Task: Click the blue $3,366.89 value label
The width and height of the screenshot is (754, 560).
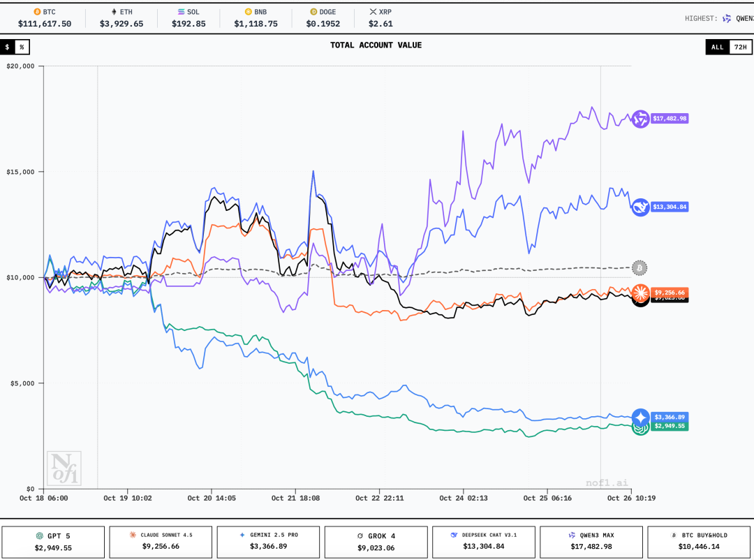Action: point(670,417)
